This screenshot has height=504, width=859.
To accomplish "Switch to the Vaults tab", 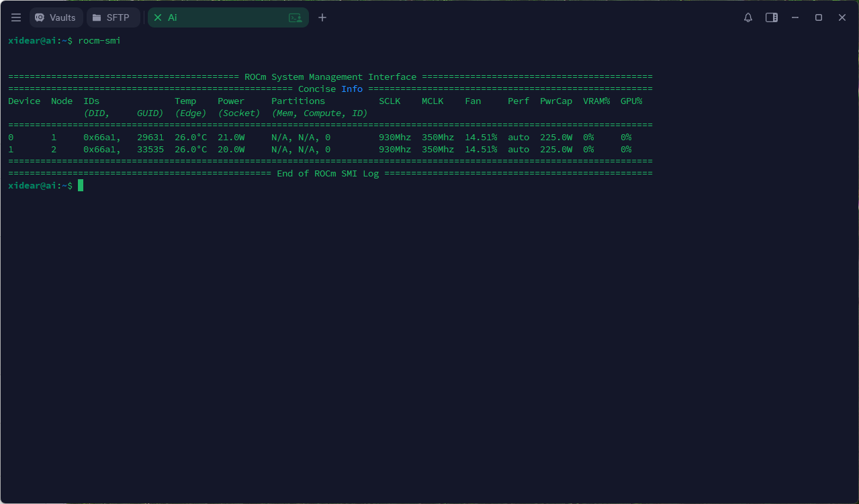I will point(56,17).
